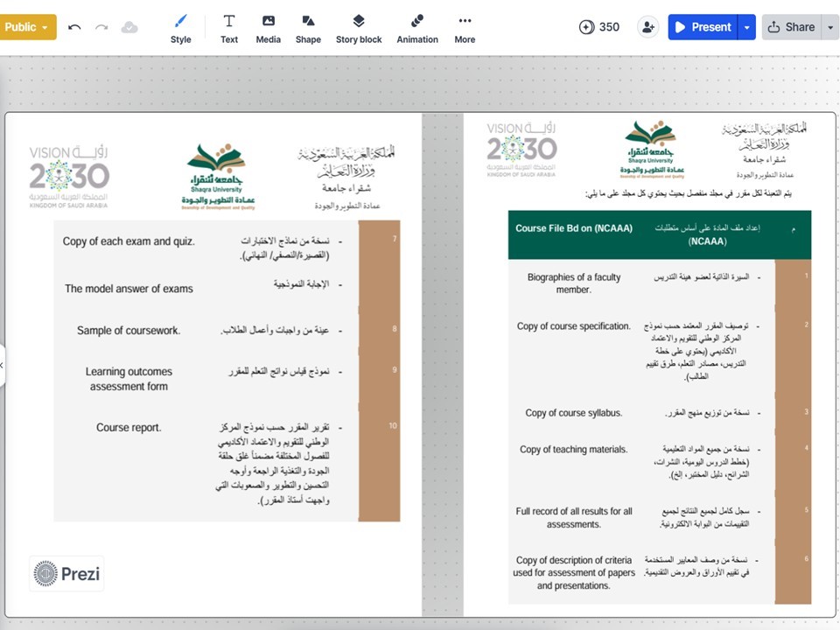The width and height of the screenshot is (840, 630).
Task: Open the Style tool
Action: pos(180,28)
